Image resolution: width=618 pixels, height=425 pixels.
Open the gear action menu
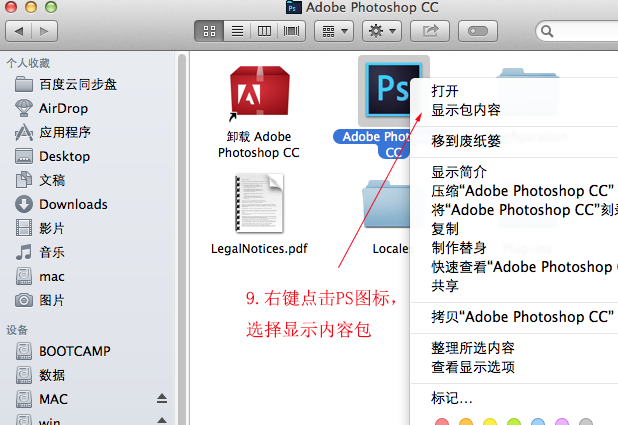pos(382,31)
